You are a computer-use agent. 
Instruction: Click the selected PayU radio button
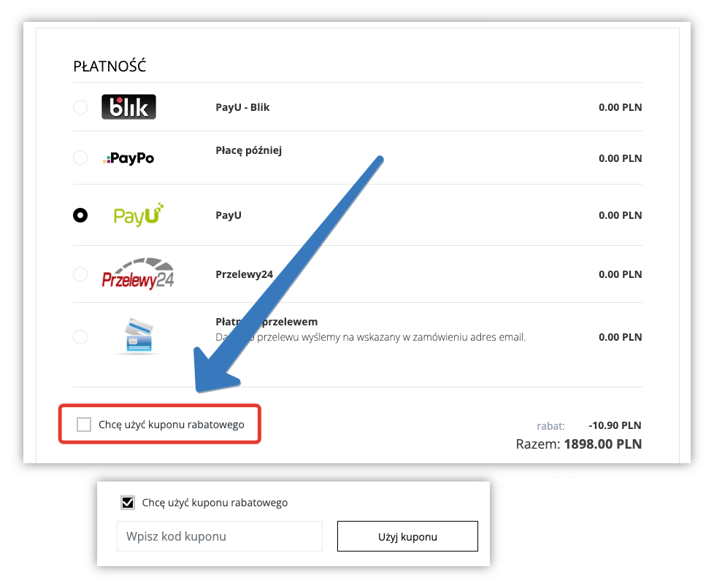pyautogui.click(x=80, y=215)
